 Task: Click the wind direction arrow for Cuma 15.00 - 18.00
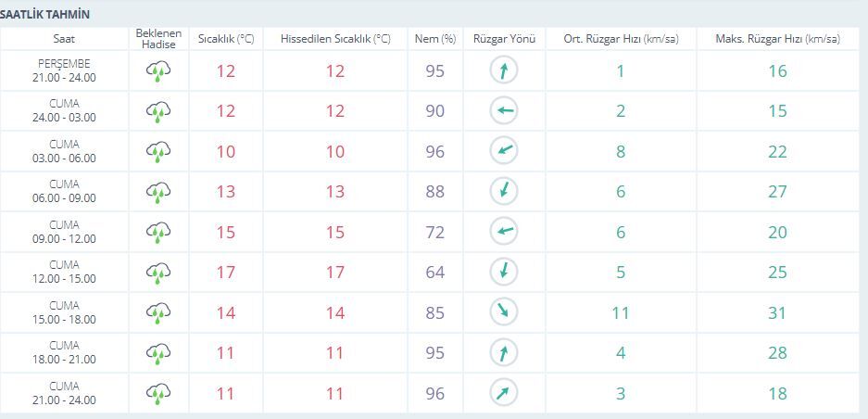coord(504,312)
